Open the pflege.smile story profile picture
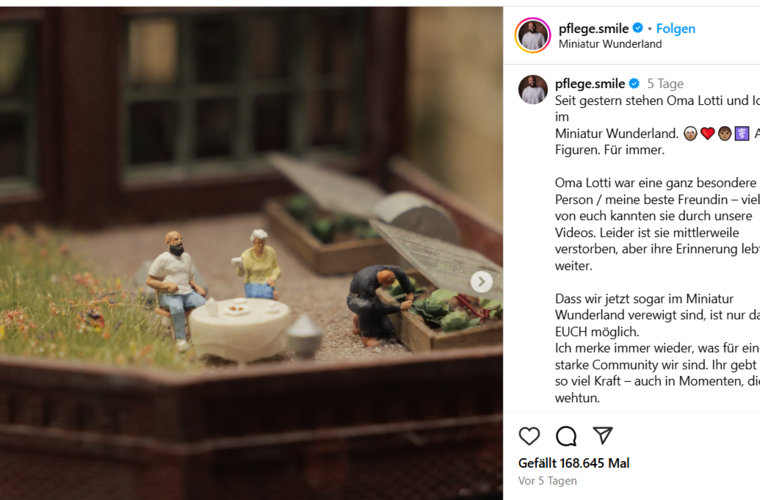This screenshot has width=760, height=500. click(x=533, y=35)
